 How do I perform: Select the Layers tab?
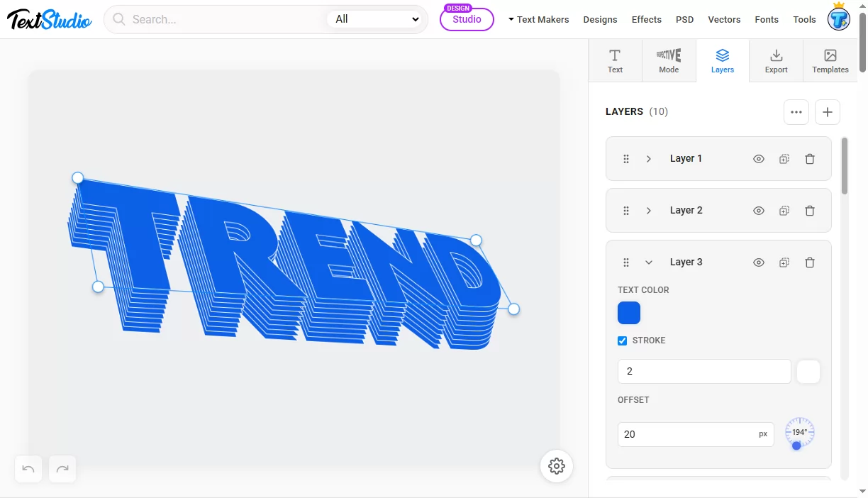click(723, 61)
